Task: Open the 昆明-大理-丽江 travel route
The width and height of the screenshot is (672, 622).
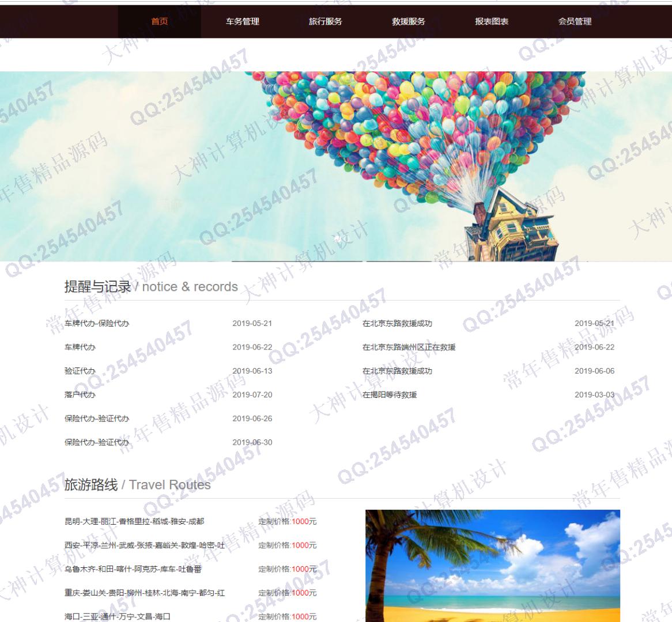Action: pyautogui.click(x=134, y=521)
